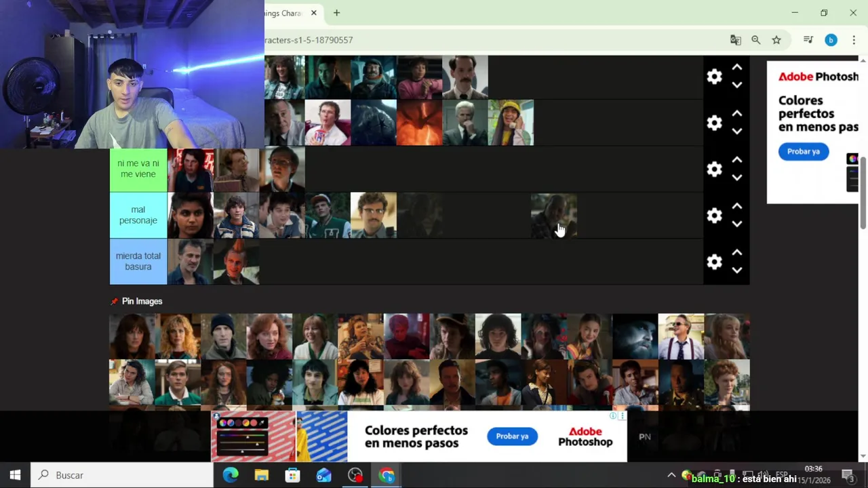Click the 'mal personaje' tier label
The height and width of the screenshot is (488, 868).
coord(138,216)
